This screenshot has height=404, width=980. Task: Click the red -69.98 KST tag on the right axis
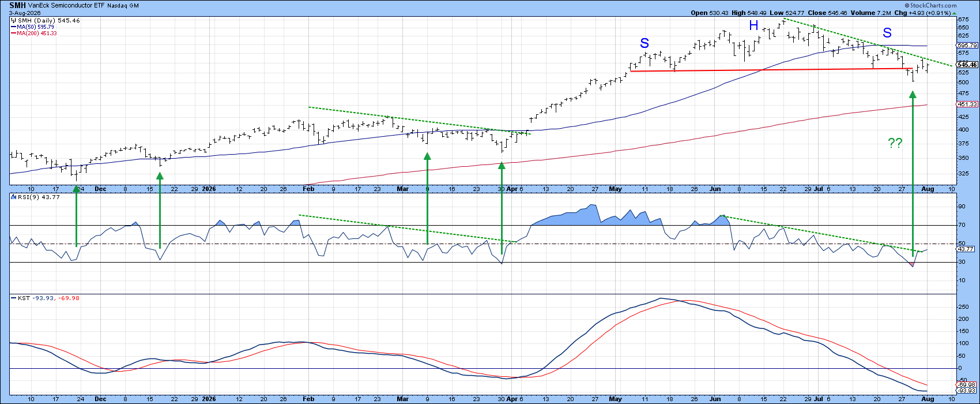[x=966, y=384]
